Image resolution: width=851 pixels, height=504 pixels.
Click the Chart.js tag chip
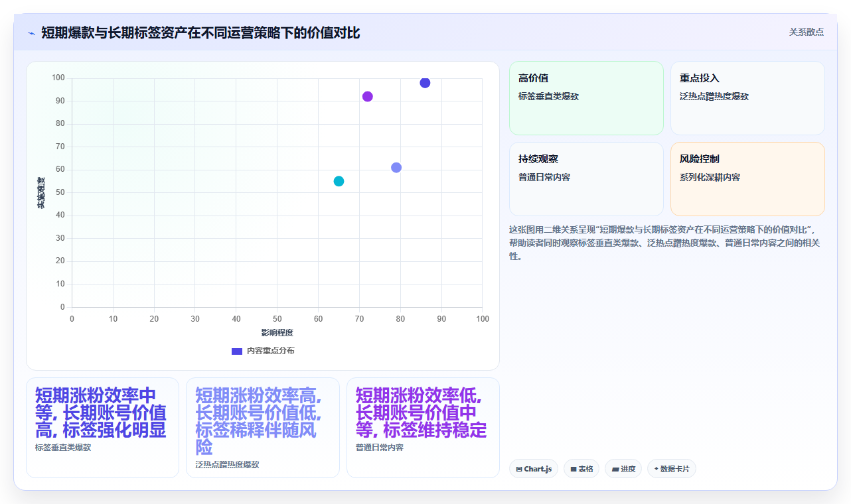(x=534, y=469)
